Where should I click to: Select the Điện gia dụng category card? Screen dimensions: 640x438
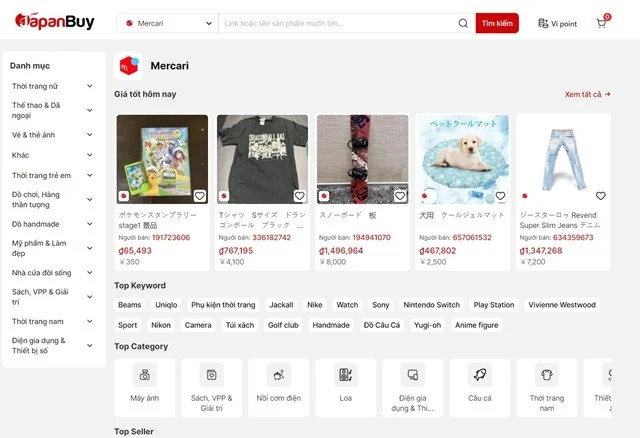pyautogui.click(x=413, y=387)
